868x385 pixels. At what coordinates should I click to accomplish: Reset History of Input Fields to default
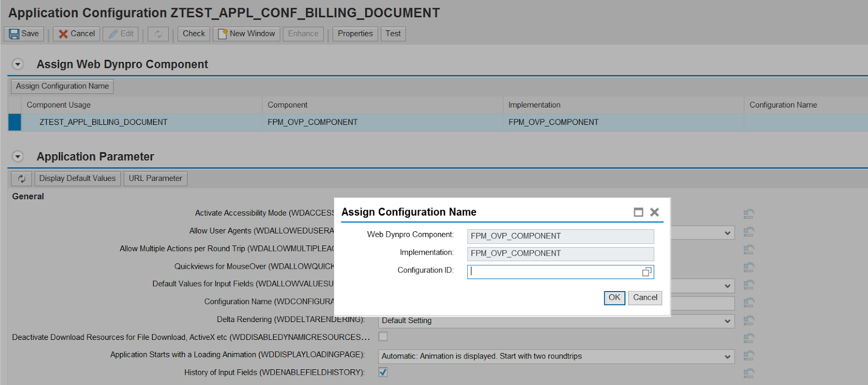click(749, 373)
